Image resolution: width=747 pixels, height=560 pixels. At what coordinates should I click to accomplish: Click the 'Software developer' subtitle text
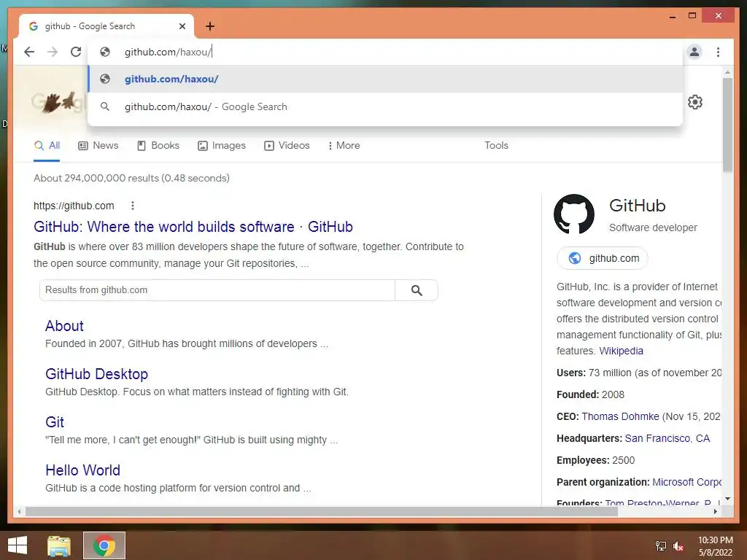[653, 227]
